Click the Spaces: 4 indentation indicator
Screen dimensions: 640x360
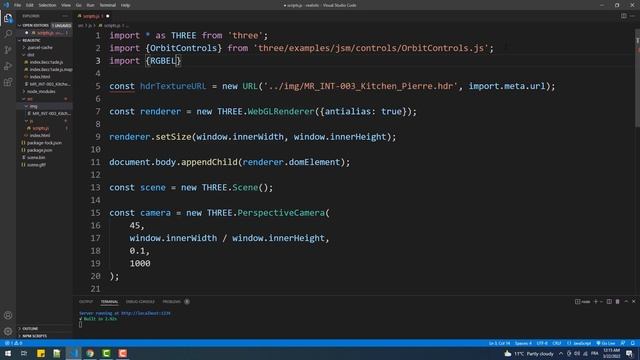click(523, 343)
